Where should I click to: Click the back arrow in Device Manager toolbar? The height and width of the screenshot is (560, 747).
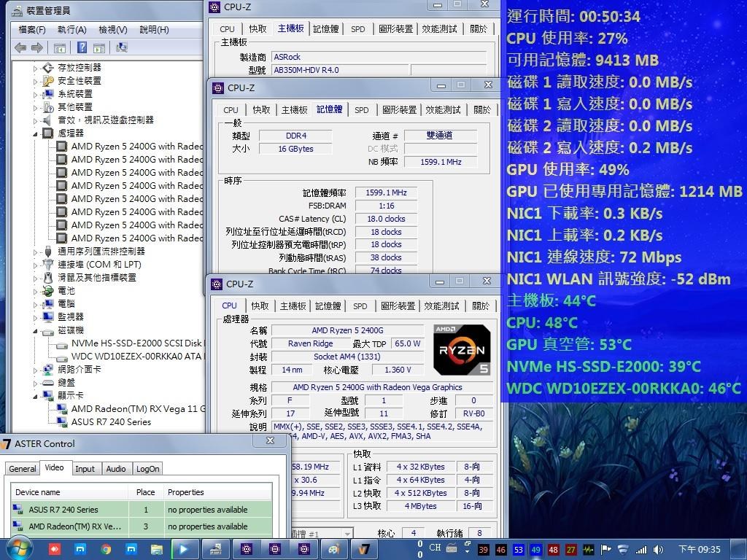tap(20, 47)
